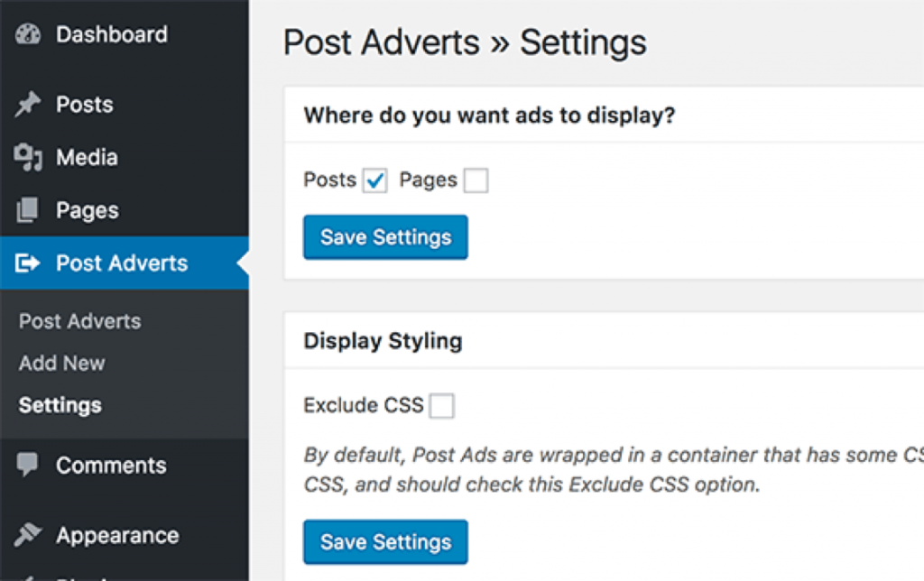Go to the Posts menu item
This screenshot has width=924, height=581.
[x=125, y=105]
